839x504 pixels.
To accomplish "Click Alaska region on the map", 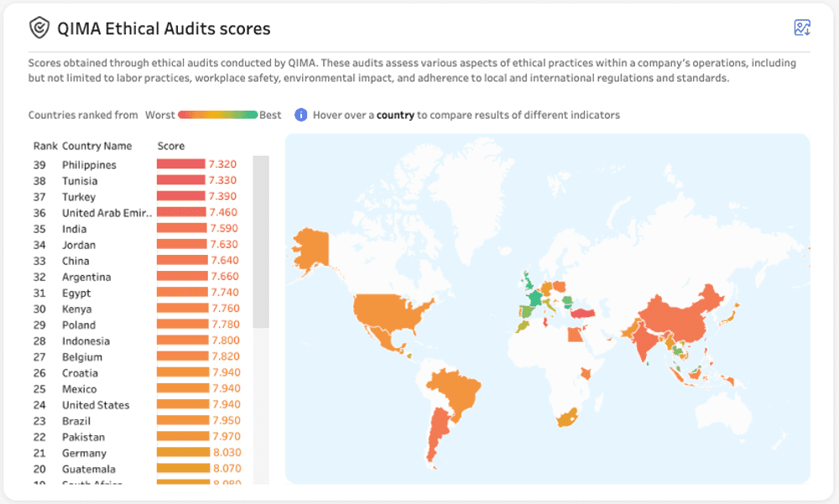I will coord(311,249).
